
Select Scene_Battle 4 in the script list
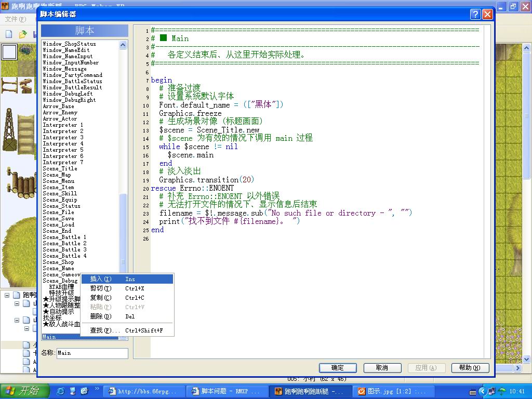[x=64, y=256]
